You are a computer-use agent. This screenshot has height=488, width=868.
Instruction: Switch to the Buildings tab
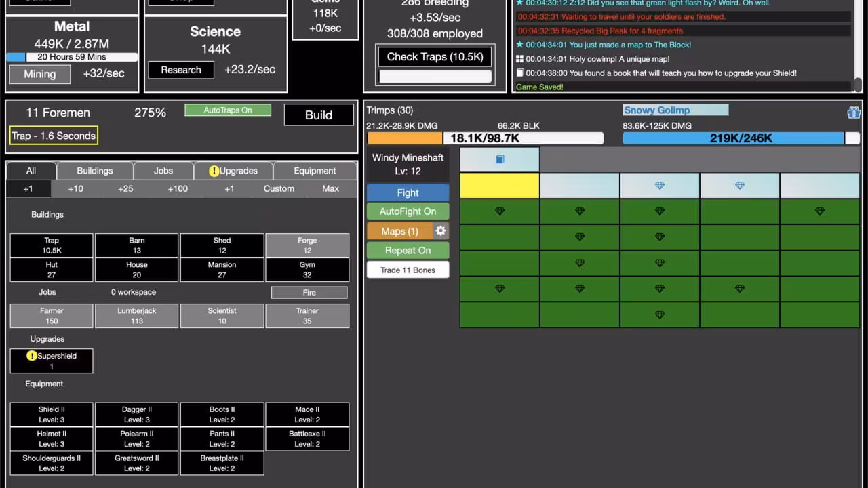[95, 171]
